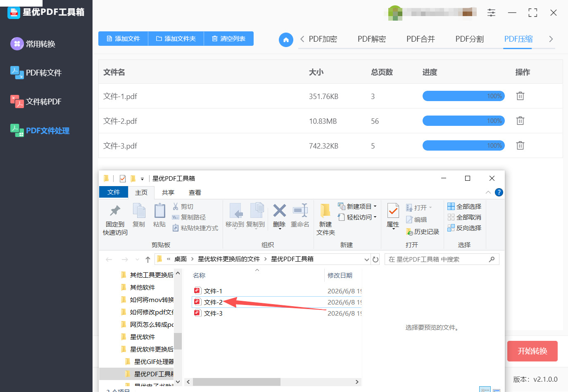This screenshot has height=392, width=568.
Task: Sort Explorer files by 名称 column header
Action: [199, 275]
